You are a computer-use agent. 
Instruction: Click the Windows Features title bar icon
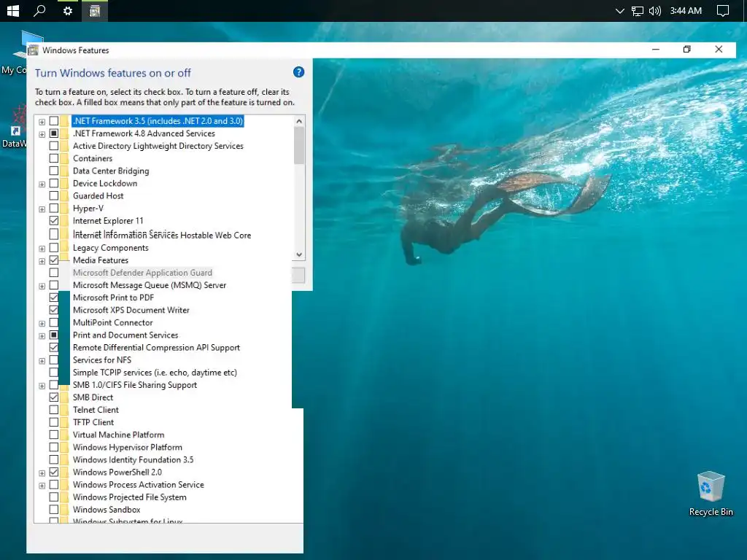[x=33, y=50]
